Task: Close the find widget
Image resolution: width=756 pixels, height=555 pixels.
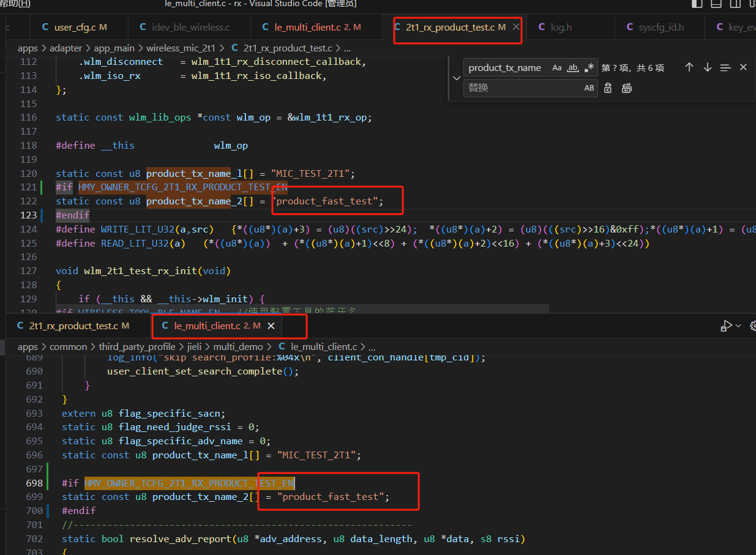Action: click(743, 67)
